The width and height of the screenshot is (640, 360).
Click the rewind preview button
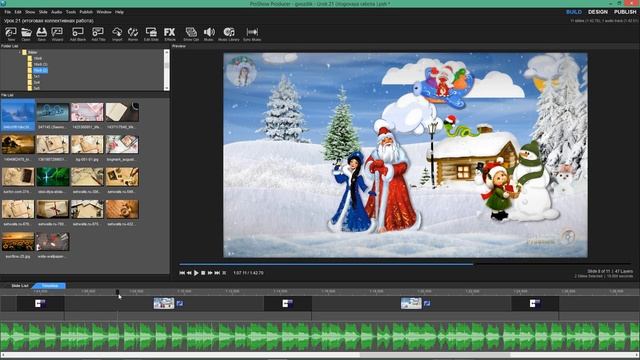coord(189,273)
